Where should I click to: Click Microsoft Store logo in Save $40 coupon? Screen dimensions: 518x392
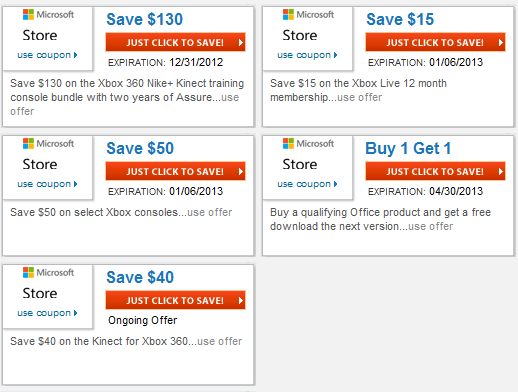[x=48, y=283]
